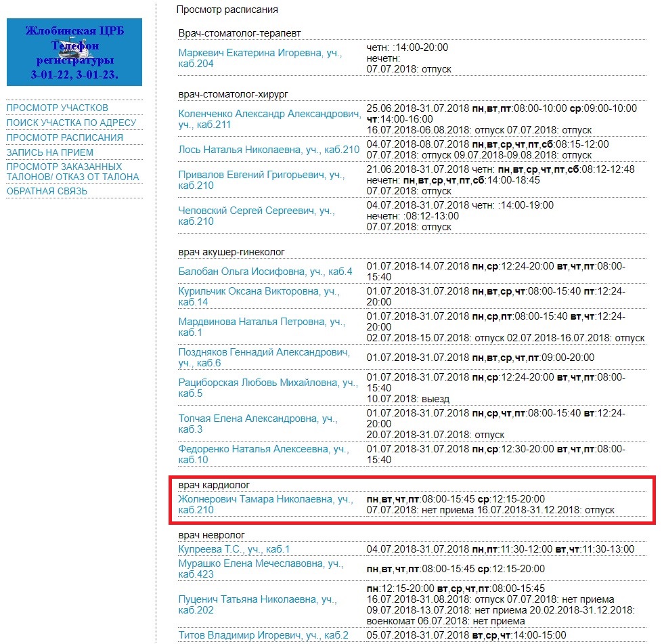Select Балобан Ольга Иосифовна, каб.4

[x=265, y=271]
